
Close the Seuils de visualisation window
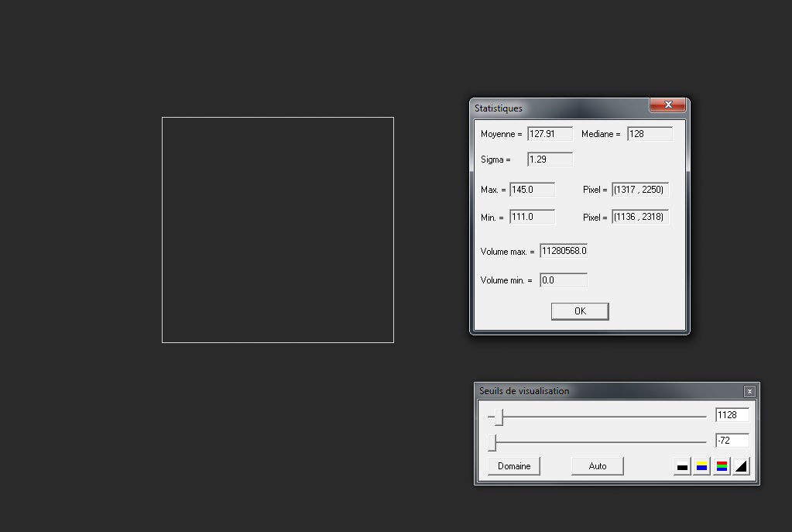click(x=749, y=391)
